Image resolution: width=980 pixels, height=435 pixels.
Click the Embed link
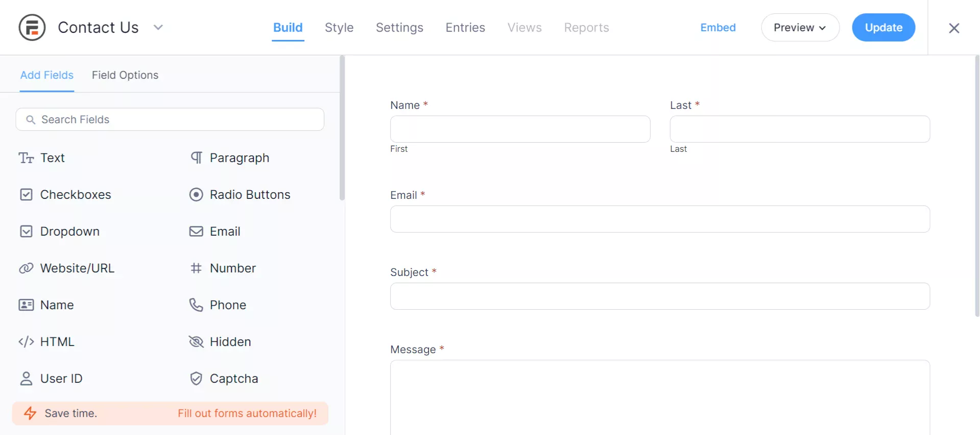[718, 28]
